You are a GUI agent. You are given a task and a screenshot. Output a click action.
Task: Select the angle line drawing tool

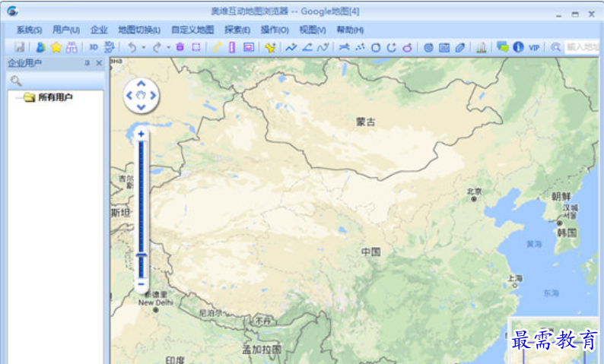click(307, 47)
